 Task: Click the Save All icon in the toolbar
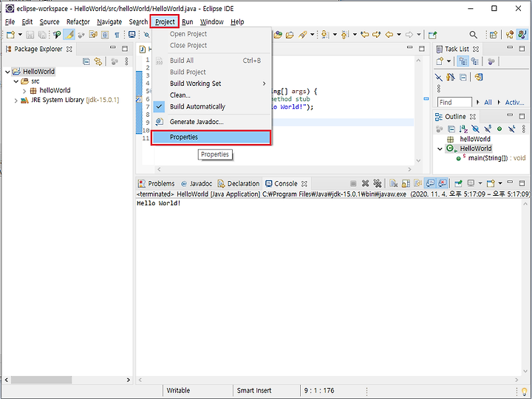[x=42, y=35]
